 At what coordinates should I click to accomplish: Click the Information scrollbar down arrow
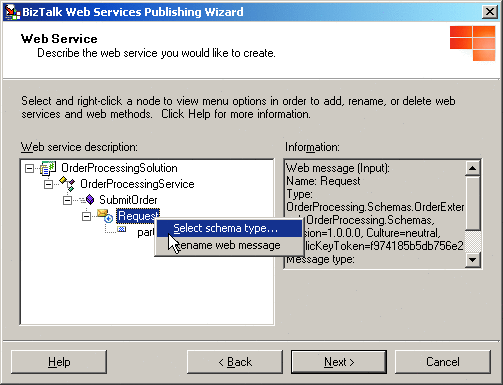pyautogui.click(x=472, y=260)
